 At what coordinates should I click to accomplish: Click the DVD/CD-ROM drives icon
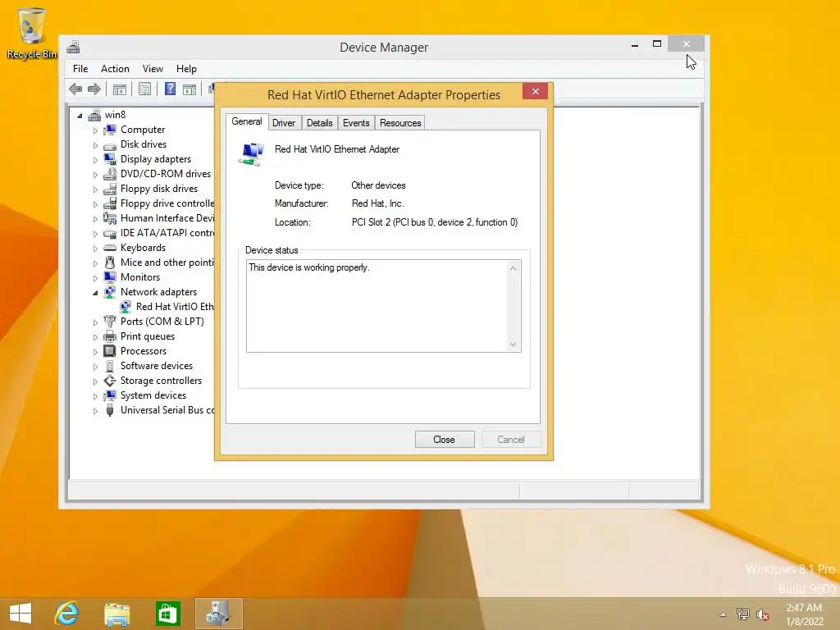click(x=110, y=174)
